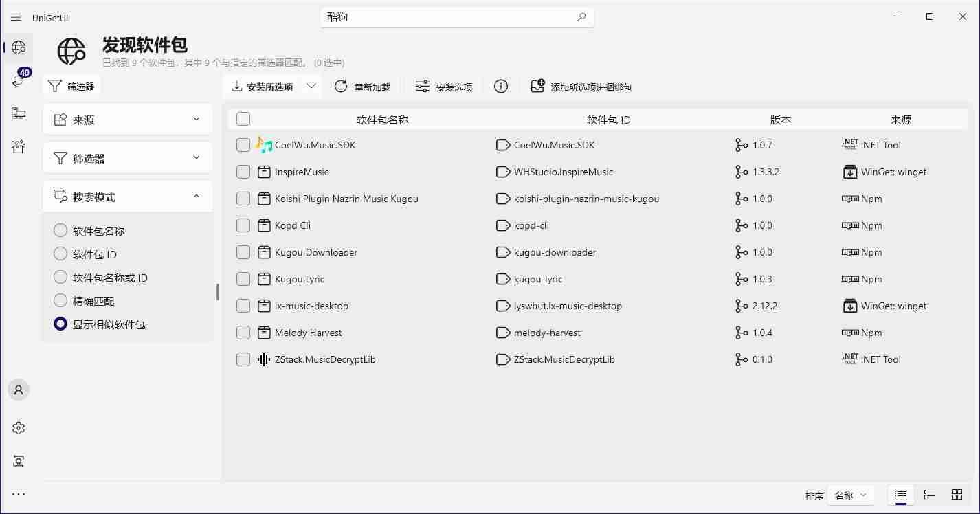Check the Kugou Lyric row checkbox
This screenshot has height=514, width=980.
tap(243, 279)
